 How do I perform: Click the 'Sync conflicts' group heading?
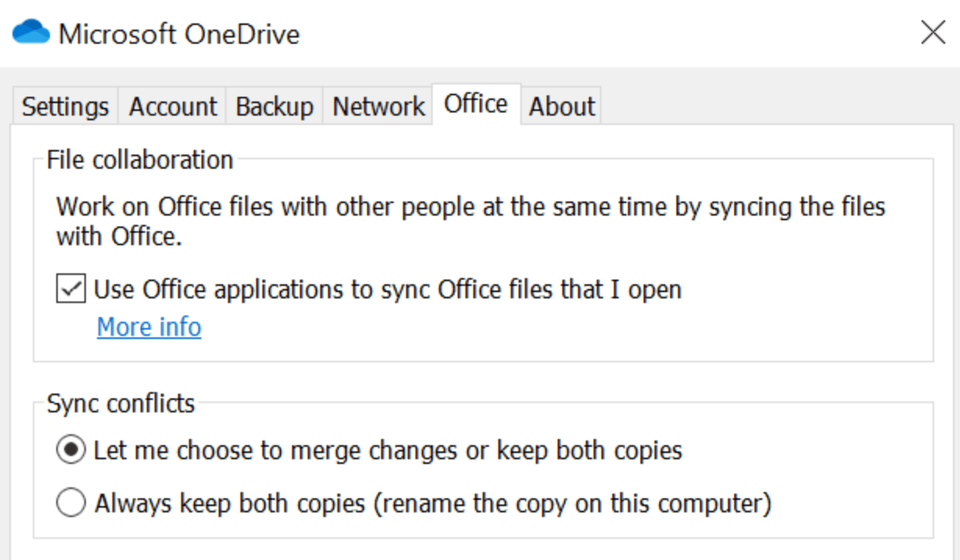[x=121, y=403]
